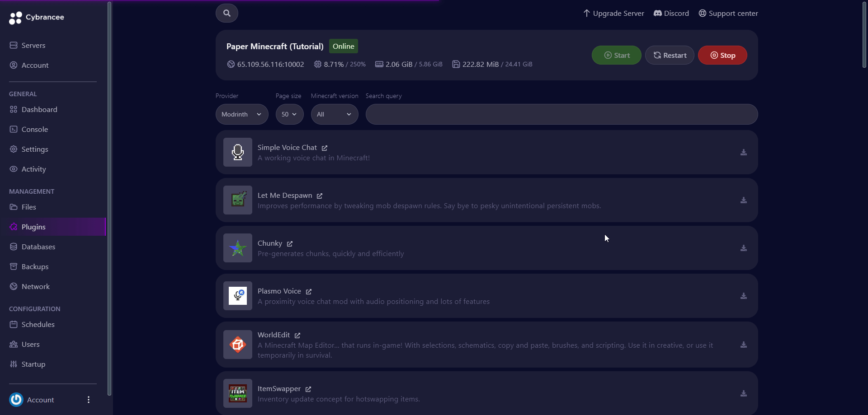Download the WorldEdit plugin
Screen dimensions: 868x415
tap(743, 345)
